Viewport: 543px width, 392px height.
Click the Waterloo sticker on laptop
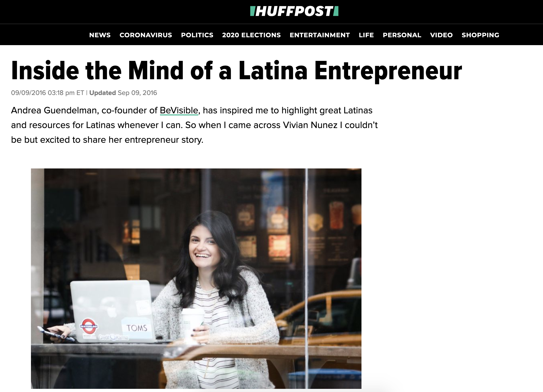(x=90, y=326)
